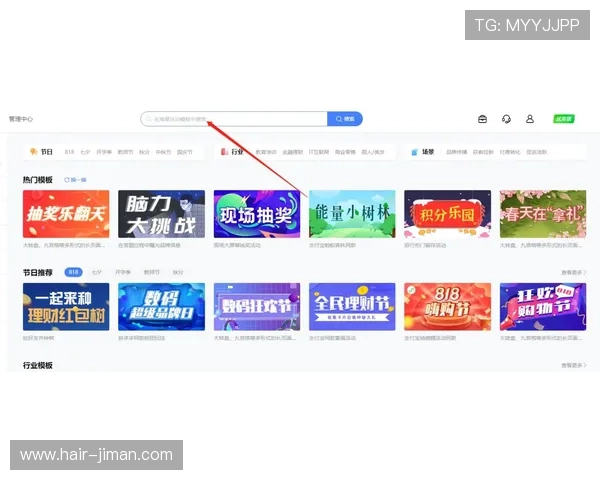Open the 积分乐园 template thumbnail
Screen dimensions: 600x480
click(447, 214)
